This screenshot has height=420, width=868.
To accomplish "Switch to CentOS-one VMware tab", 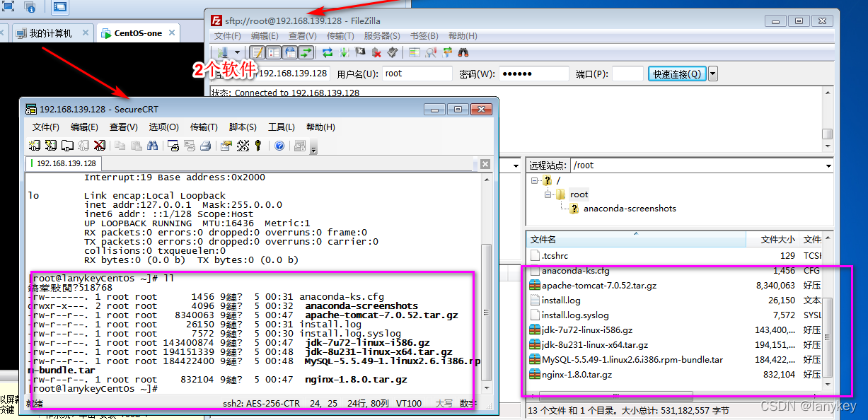I will [138, 33].
